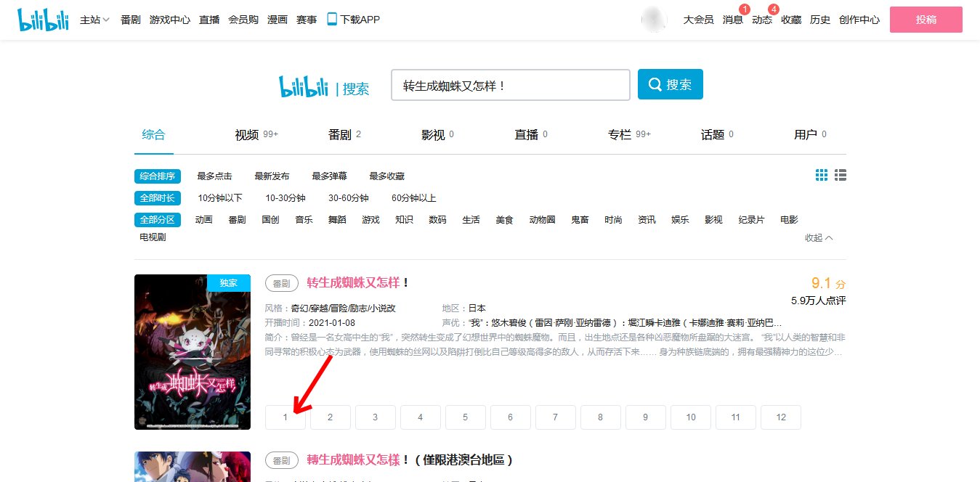Click the 下载APP phone icon
This screenshot has height=482, width=980.
pos(331,19)
